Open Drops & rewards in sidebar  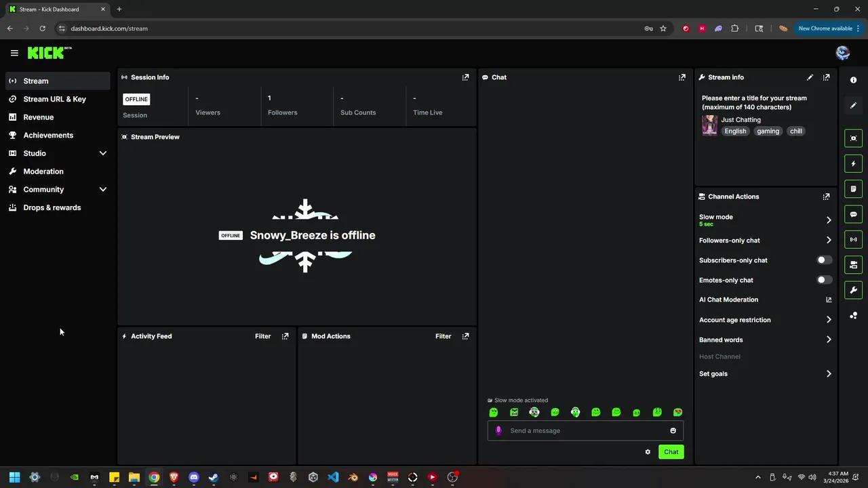tap(58, 207)
